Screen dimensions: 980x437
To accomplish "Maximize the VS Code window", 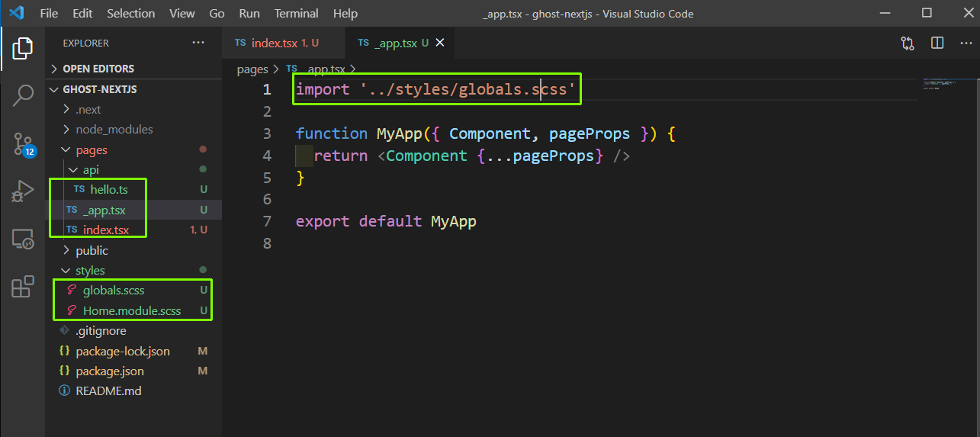I will pos(927,13).
